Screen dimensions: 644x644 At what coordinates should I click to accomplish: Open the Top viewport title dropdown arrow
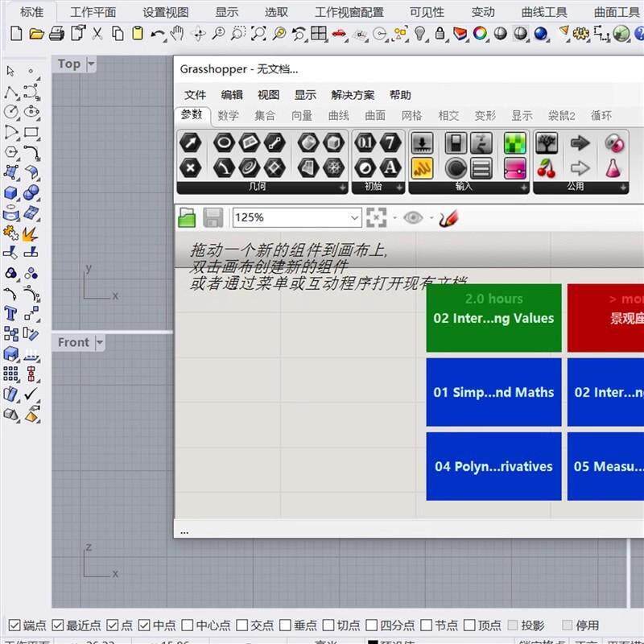[x=91, y=64]
